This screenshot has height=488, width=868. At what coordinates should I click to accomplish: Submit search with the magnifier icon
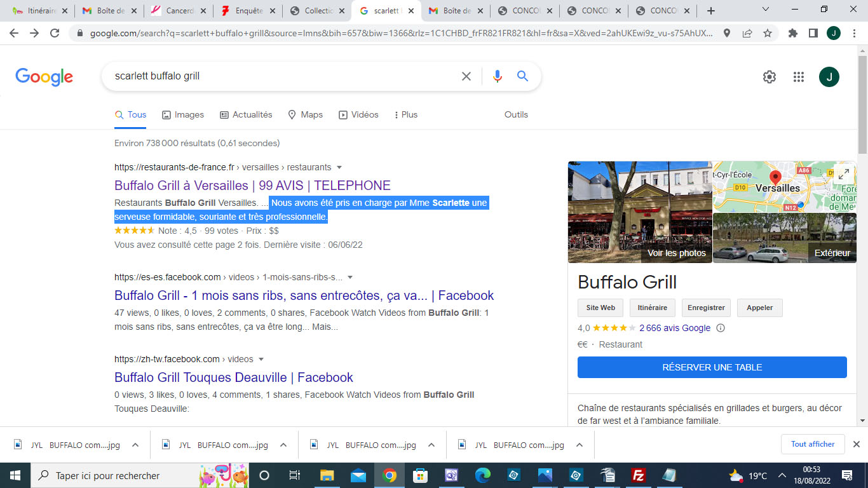pyautogui.click(x=522, y=76)
